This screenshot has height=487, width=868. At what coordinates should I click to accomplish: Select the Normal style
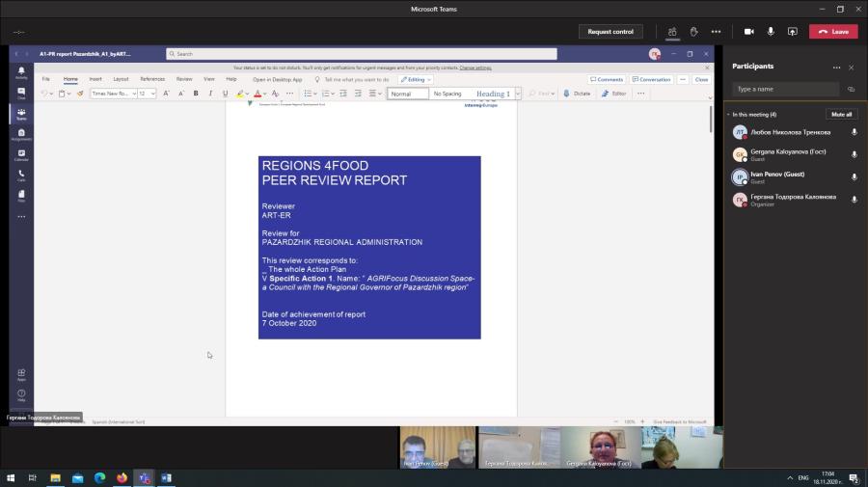408,94
